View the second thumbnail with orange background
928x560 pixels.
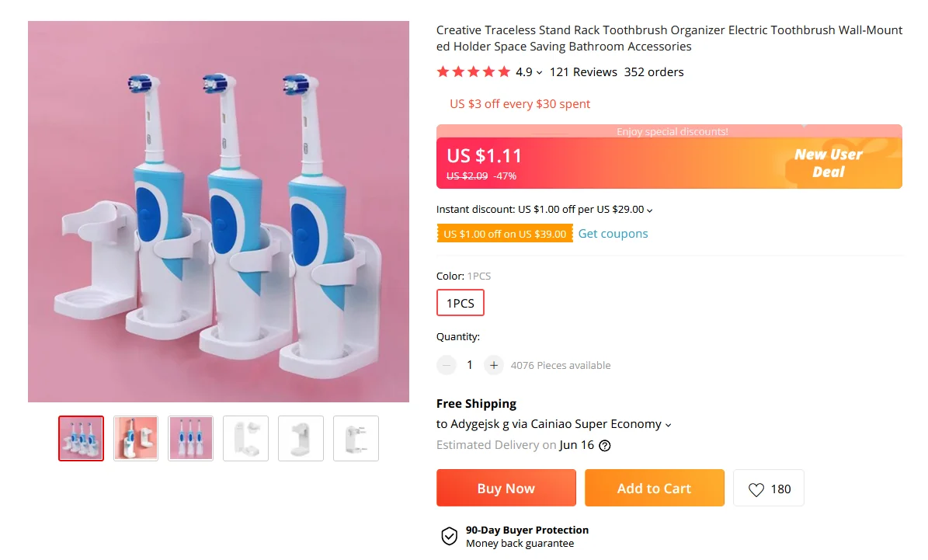tap(136, 438)
